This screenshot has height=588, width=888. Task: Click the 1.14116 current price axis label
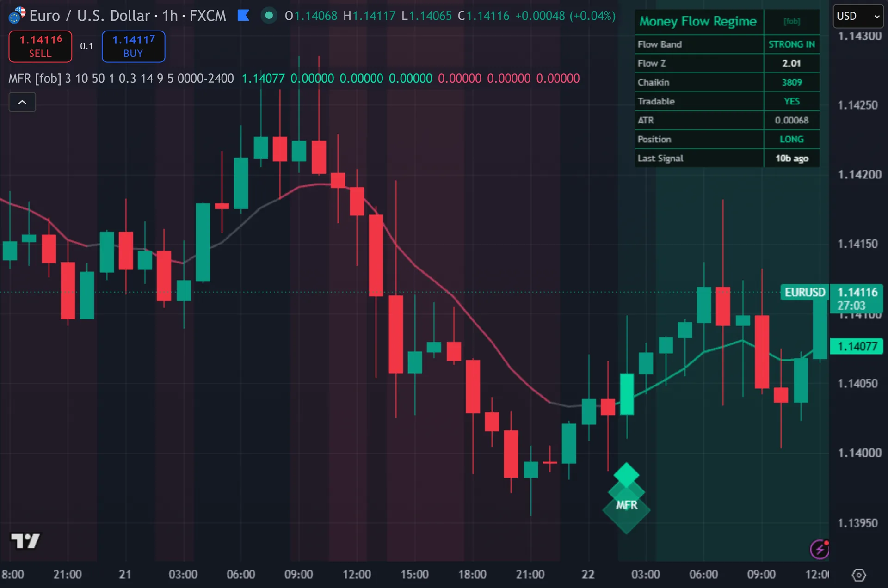(857, 299)
